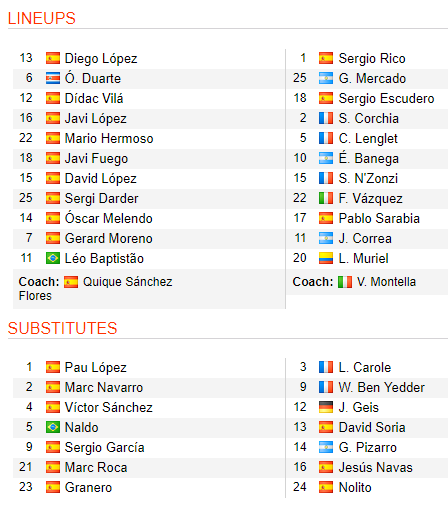Click Costa Rica flag beside Ó. Duarte
The image size is (448, 505).
click(53, 78)
